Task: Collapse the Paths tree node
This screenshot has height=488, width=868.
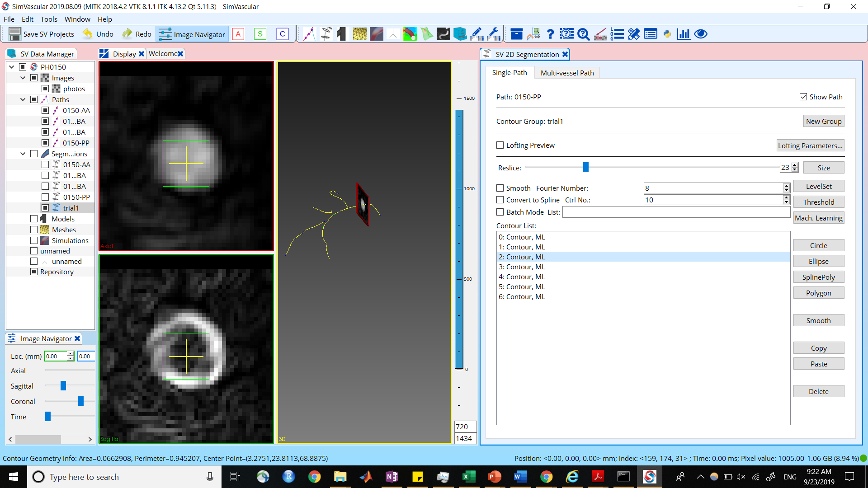Action: coord(23,99)
